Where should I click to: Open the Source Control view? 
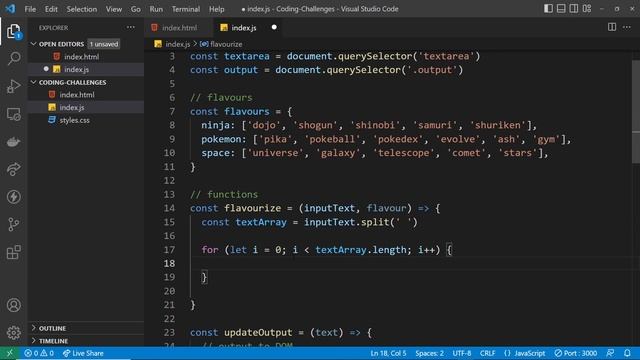[13, 224]
